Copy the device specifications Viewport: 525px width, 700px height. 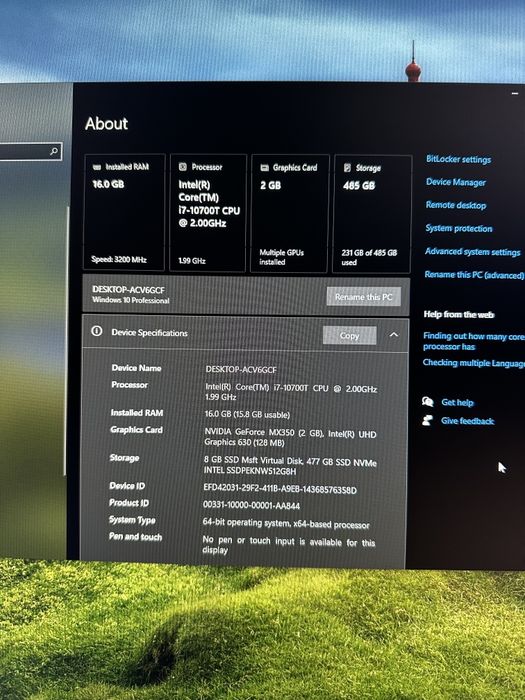tap(349, 335)
